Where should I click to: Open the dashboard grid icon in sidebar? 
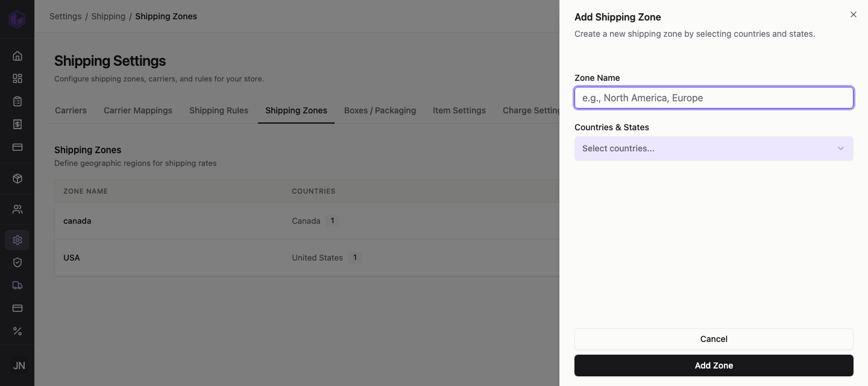pyautogui.click(x=17, y=78)
